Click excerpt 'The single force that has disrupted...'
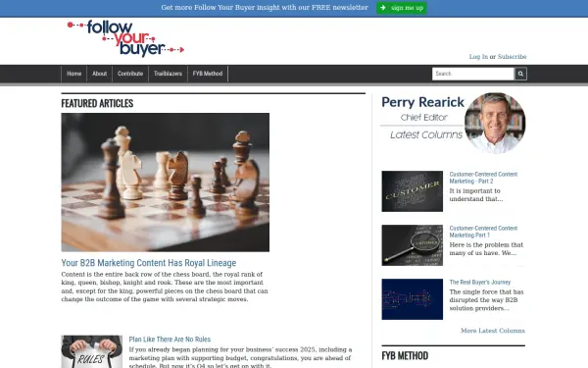Screen dimensions: 588x368 tap(486, 300)
